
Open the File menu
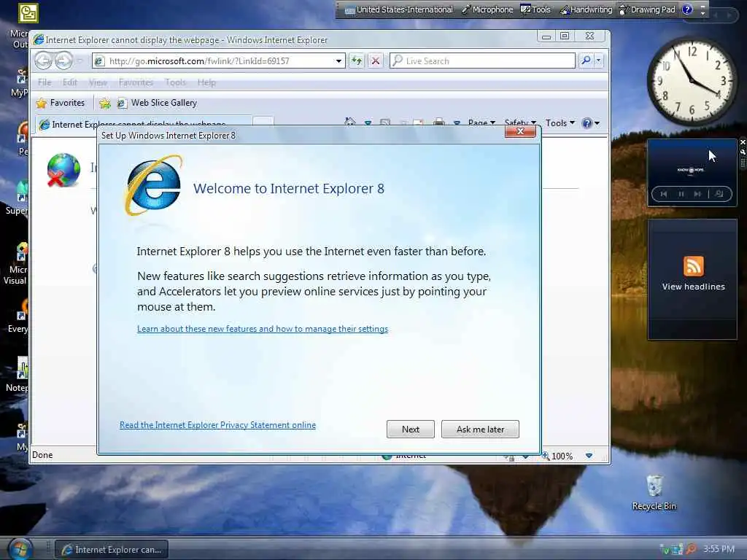tap(44, 82)
